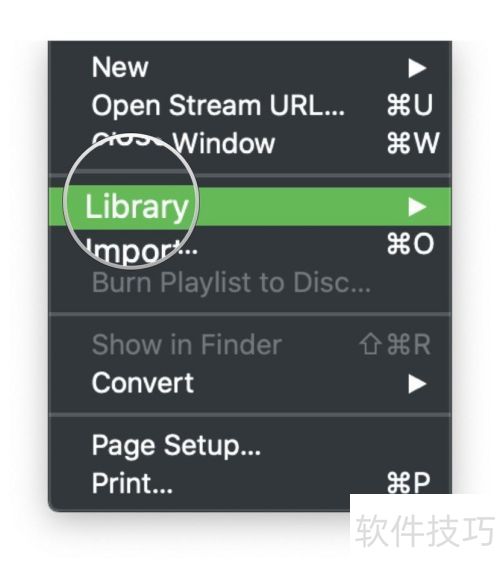Click the ⌘U shortcut symbol
Image resolution: width=500 pixels, height=568 pixels.
tap(410, 105)
